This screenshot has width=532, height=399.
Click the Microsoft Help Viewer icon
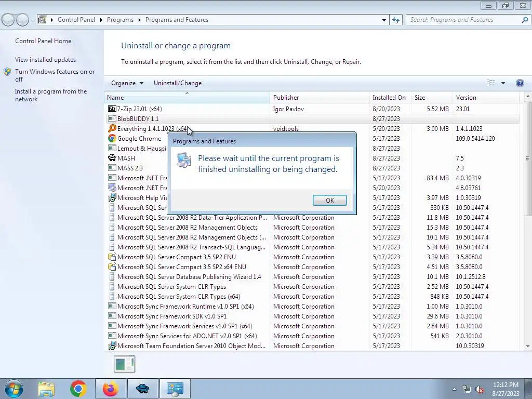112,198
